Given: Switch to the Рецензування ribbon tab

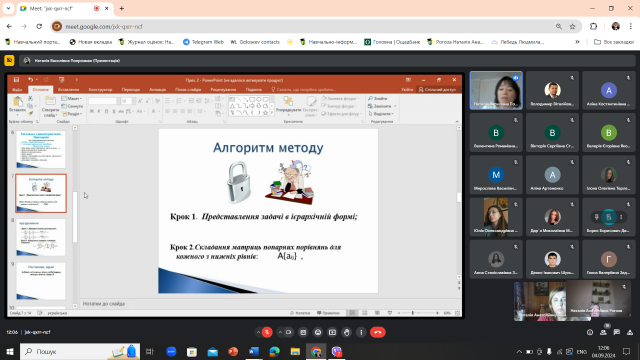Looking at the screenshot, I should (x=223, y=89).
